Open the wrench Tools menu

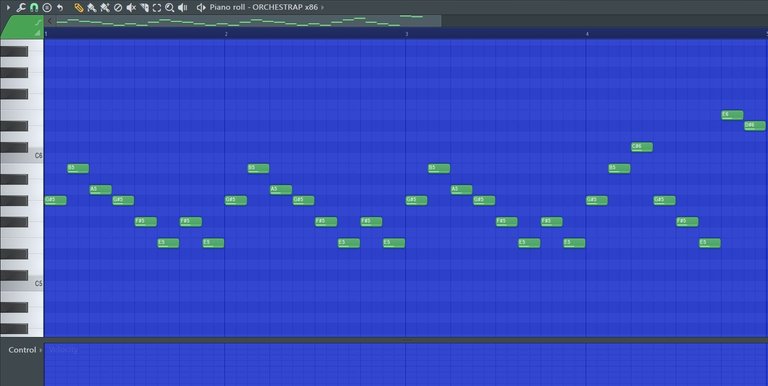(x=21, y=7)
